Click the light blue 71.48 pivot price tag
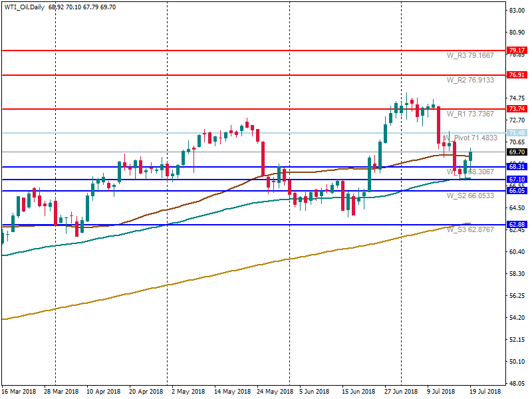532x399 pixels. [517, 133]
